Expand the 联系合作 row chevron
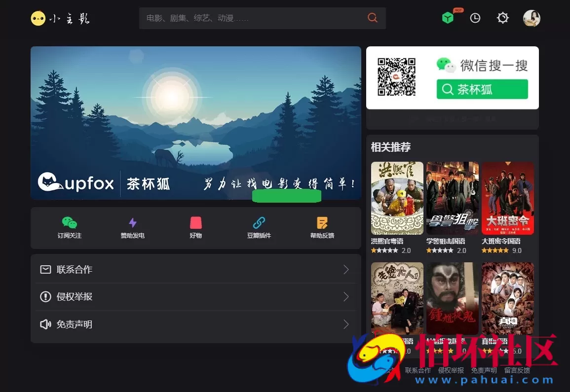The width and height of the screenshot is (570, 392). pyautogui.click(x=347, y=270)
